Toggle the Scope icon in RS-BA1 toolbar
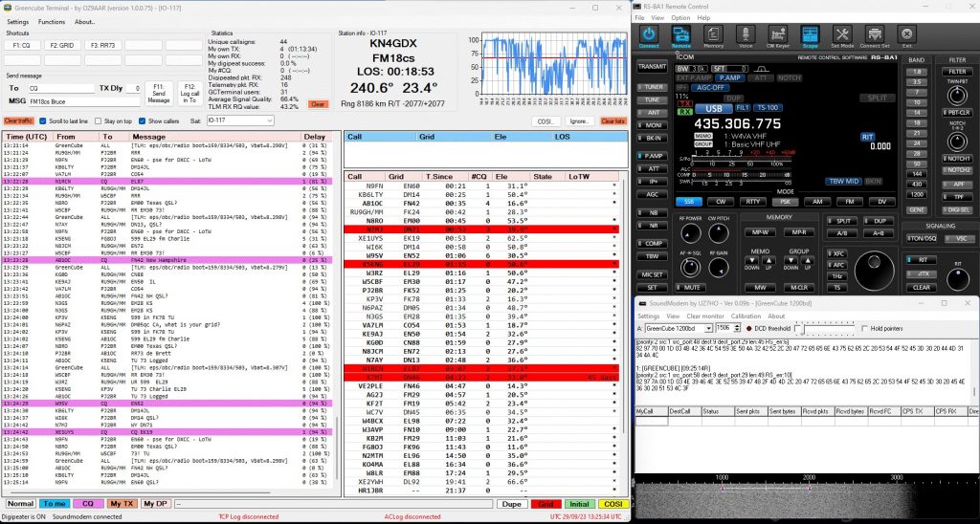 [810, 34]
